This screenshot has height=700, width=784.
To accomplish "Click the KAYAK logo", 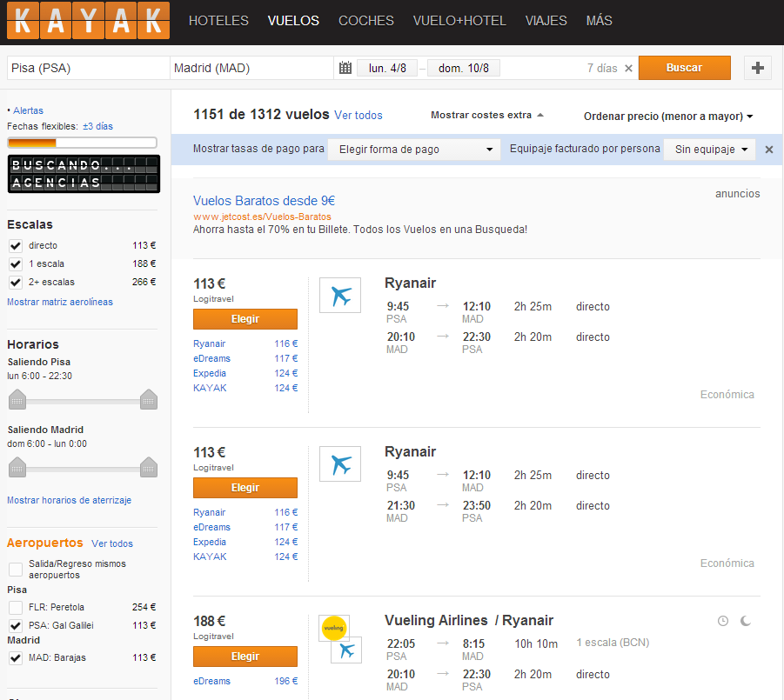I will point(88,22).
